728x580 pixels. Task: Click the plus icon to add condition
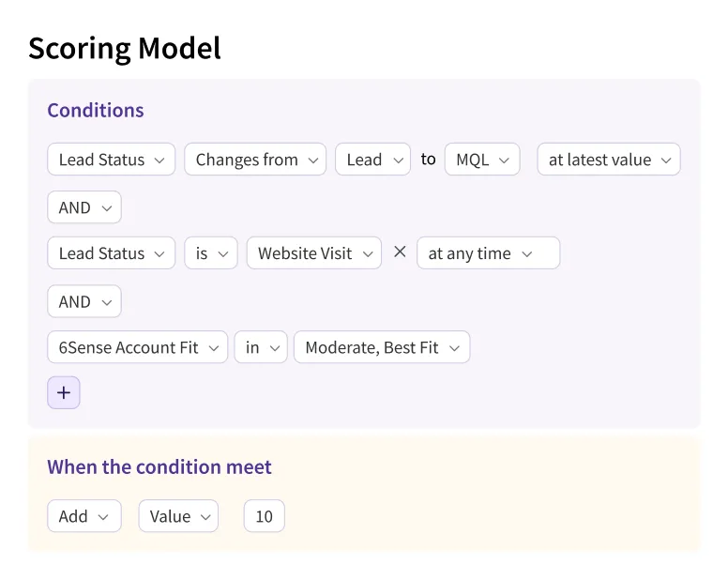pos(64,393)
